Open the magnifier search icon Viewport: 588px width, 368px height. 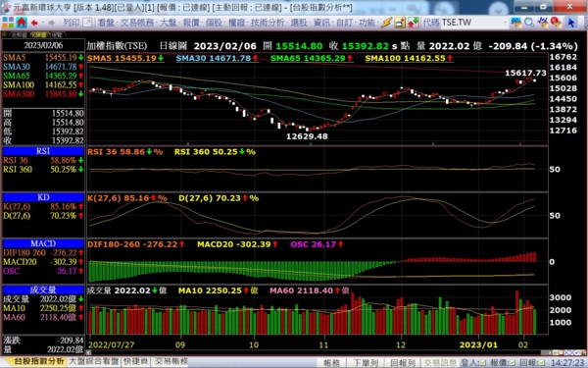529,23
